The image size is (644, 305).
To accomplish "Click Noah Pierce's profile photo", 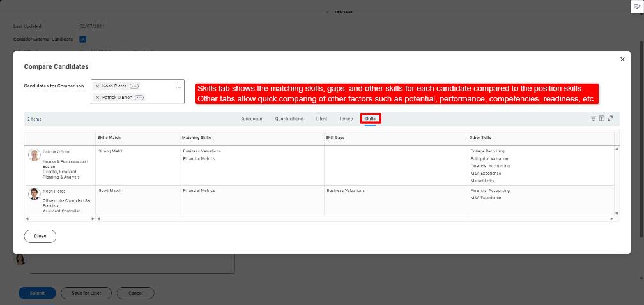I will point(34,194).
